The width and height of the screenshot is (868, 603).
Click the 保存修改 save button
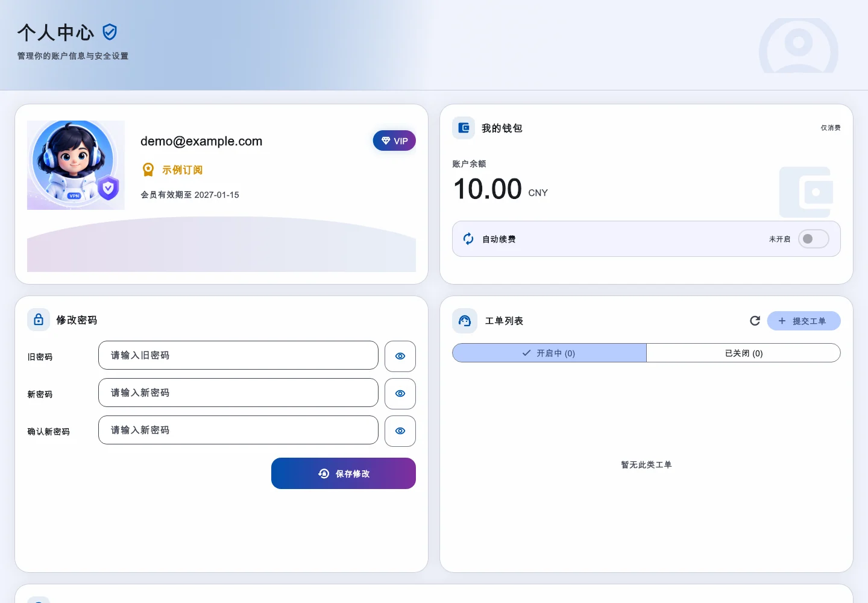pyautogui.click(x=344, y=473)
